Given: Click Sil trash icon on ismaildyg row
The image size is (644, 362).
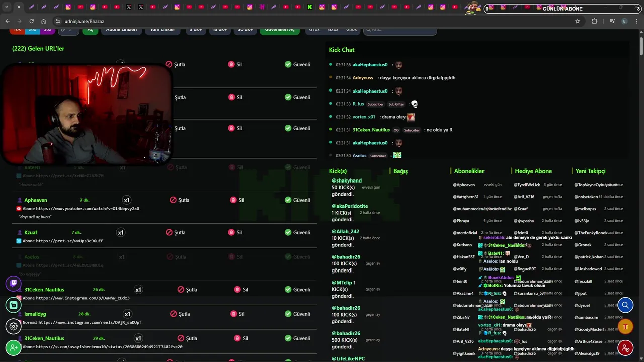Looking at the screenshot, I should (234, 314).
